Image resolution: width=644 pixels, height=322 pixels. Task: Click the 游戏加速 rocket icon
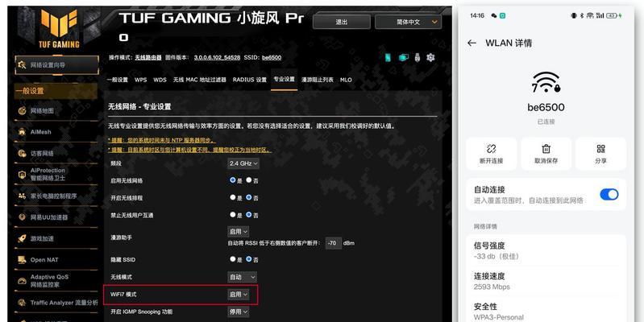[23, 239]
